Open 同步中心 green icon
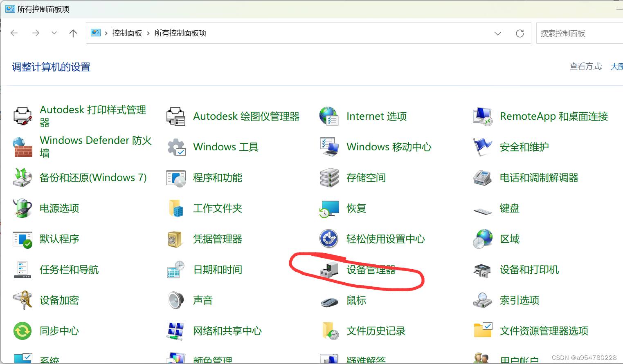 pyautogui.click(x=22, y=331)
